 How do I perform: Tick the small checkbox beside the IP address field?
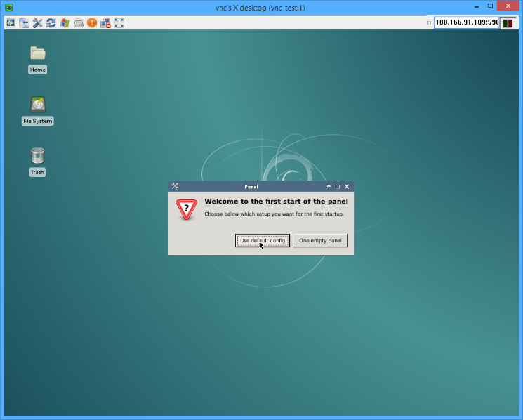pos(429,22)
